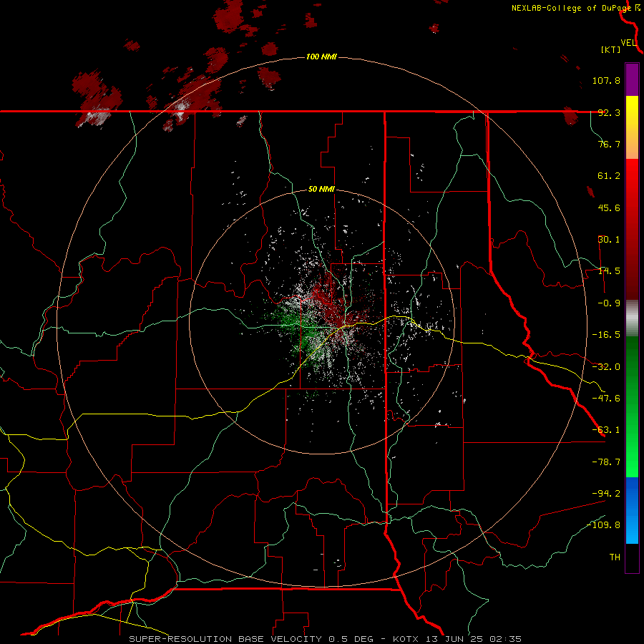Select the 14.5 velocity scale value

pyautogui.click(x=609, y=271)
